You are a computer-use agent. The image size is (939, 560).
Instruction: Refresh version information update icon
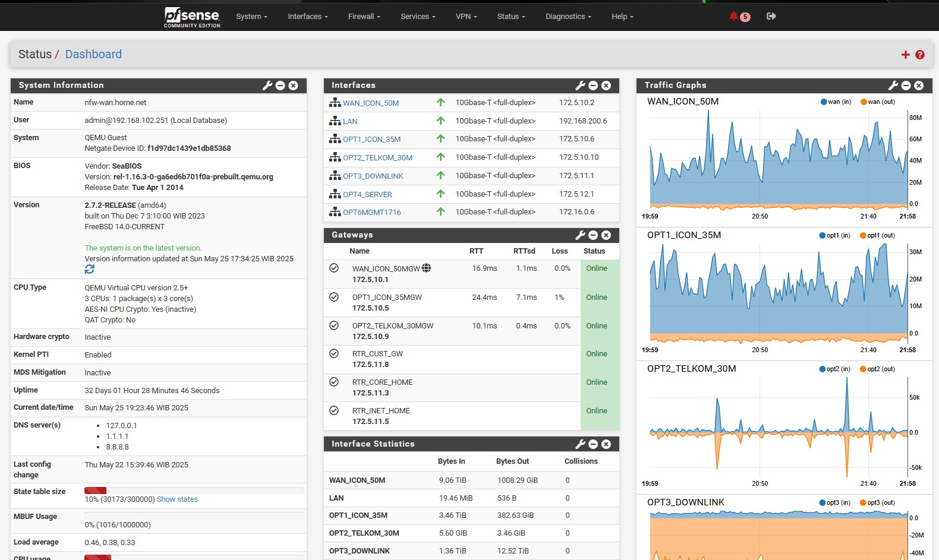pos(90,269)
